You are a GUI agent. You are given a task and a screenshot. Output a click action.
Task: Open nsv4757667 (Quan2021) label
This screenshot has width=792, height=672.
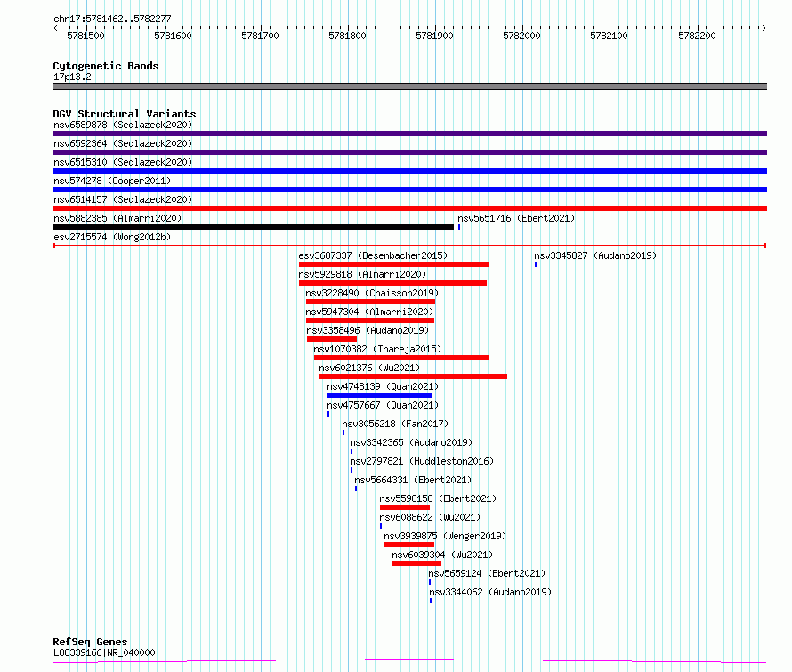coord(383,405)
